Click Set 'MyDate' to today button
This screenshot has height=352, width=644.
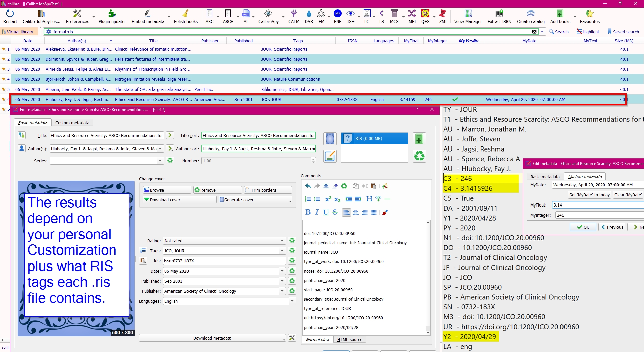coord(589,195)
